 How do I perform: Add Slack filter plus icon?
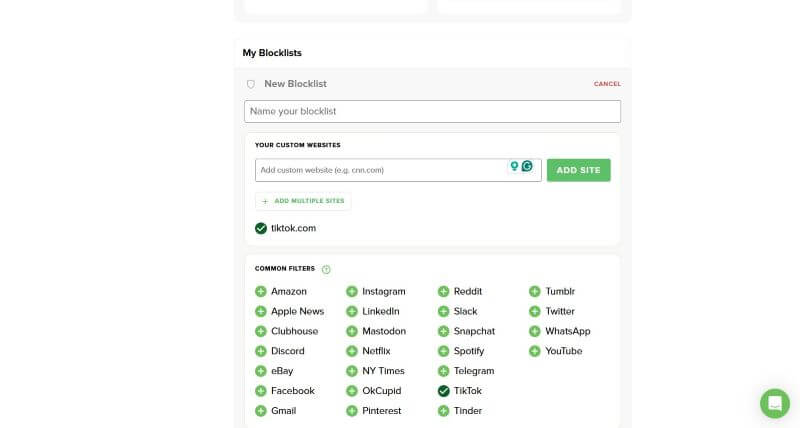[x=443, y=311]
